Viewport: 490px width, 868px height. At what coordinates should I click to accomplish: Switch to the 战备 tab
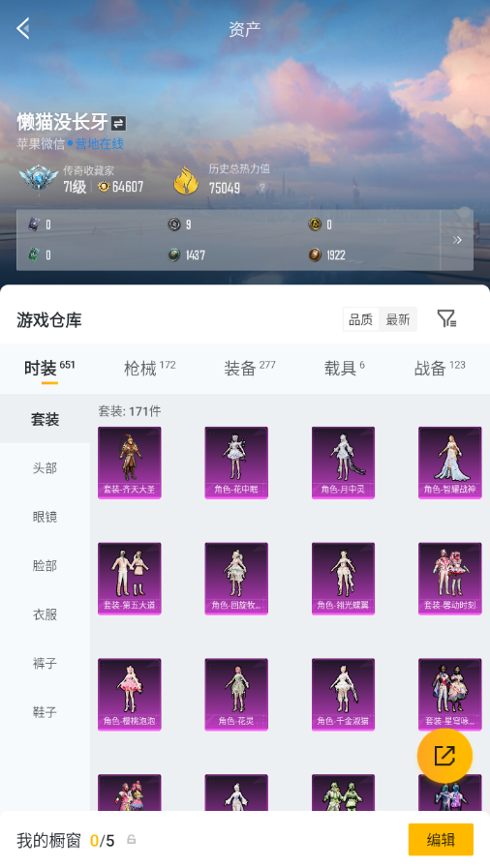(x=440, y=368)
